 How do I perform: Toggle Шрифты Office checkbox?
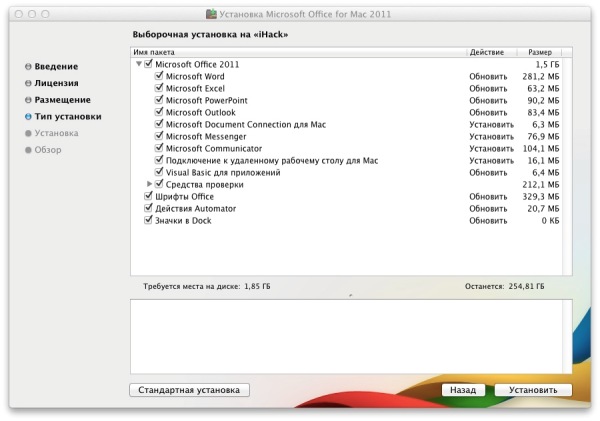click(148, 196)
